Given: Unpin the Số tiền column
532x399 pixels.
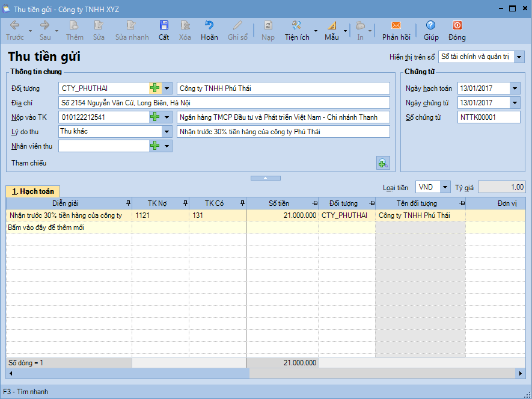Looking at the screenshot, I should tap(314, 203).
